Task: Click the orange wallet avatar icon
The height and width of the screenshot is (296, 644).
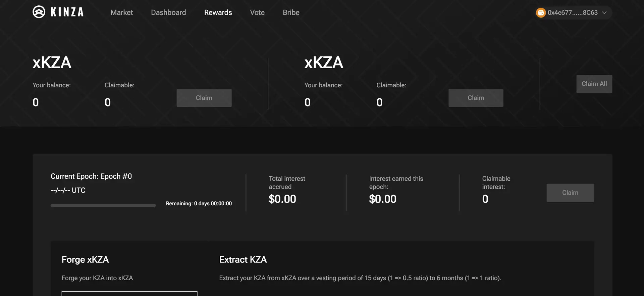Action: tap(541, 13)
